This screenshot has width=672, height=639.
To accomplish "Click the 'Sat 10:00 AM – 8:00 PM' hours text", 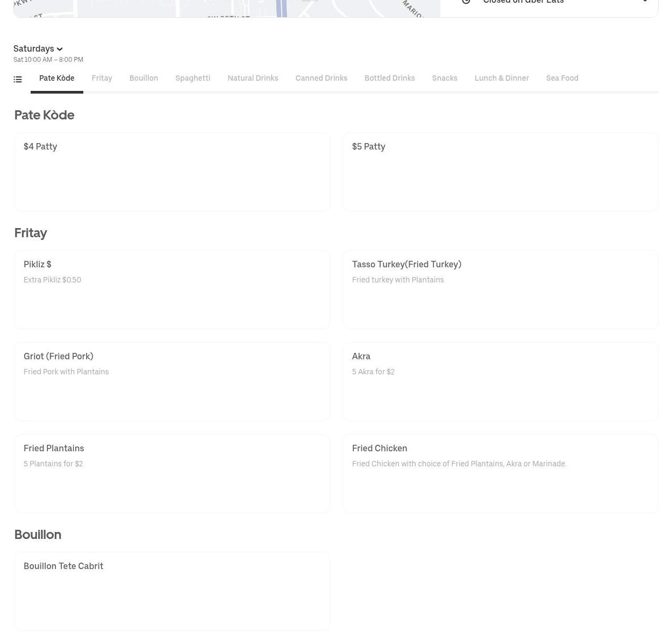I will click(48, 60).
